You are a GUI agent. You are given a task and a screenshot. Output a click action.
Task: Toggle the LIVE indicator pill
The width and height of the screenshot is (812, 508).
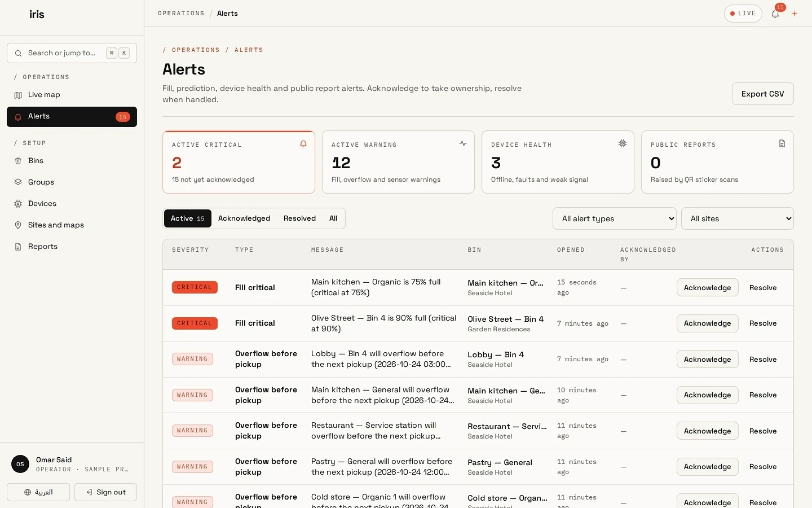pyautogui.click(x=743, y=14)
